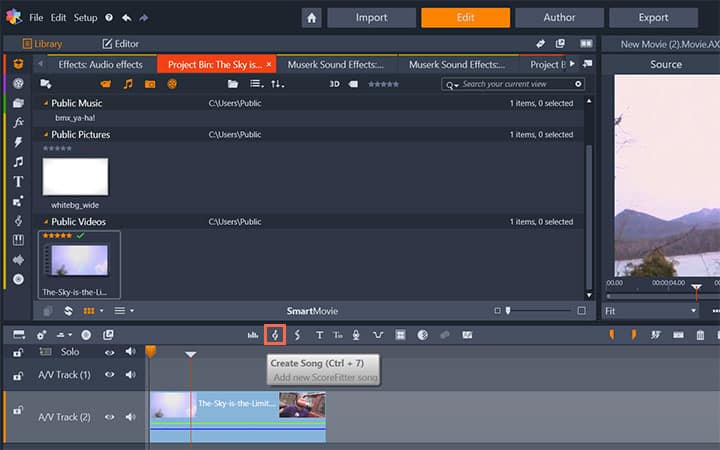
Task: Click the Source preview tab
Action: pyautogui.click(x=665, y=64)
